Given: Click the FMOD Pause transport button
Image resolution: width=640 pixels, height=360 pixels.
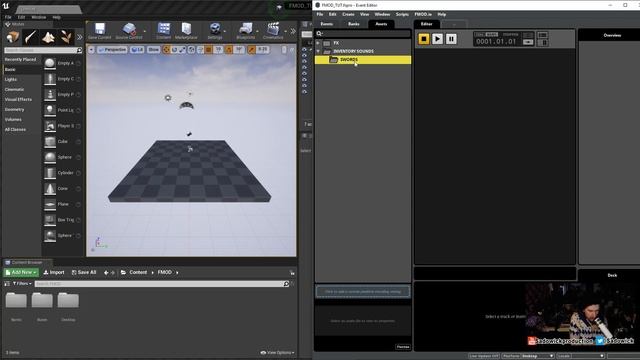Looking at the screenshot, I should (x=451, y=39).
